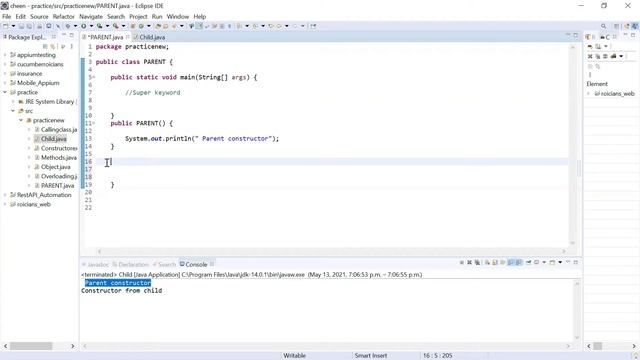The width and height of the screenshot is (640, 360).
Task: Open the Help menu
Action: click(200, 16)
